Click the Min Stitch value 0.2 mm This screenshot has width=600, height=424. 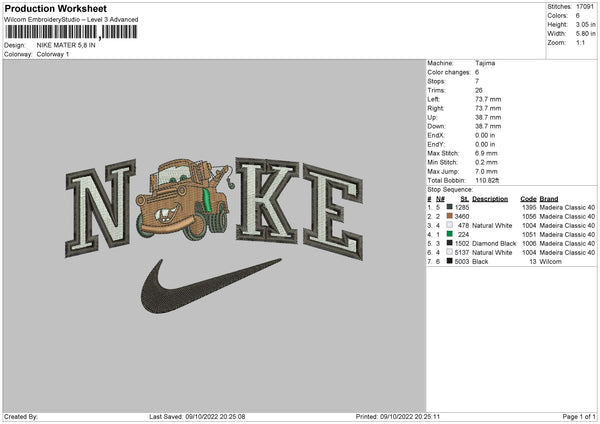click(x=486, y=162)
